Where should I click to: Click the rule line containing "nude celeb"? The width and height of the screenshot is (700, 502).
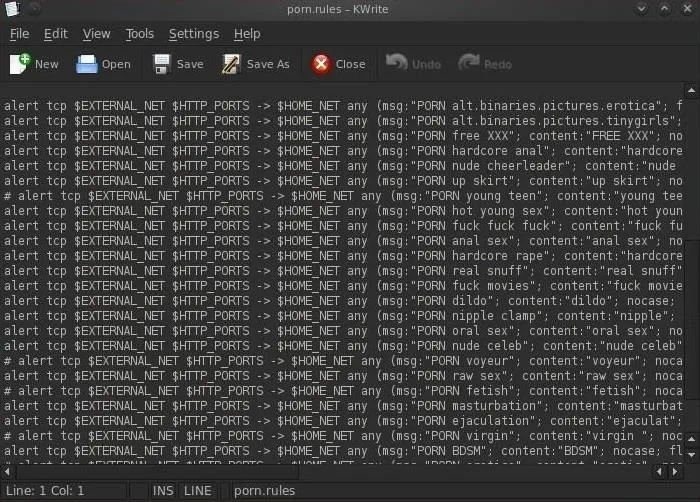[343, 346]
